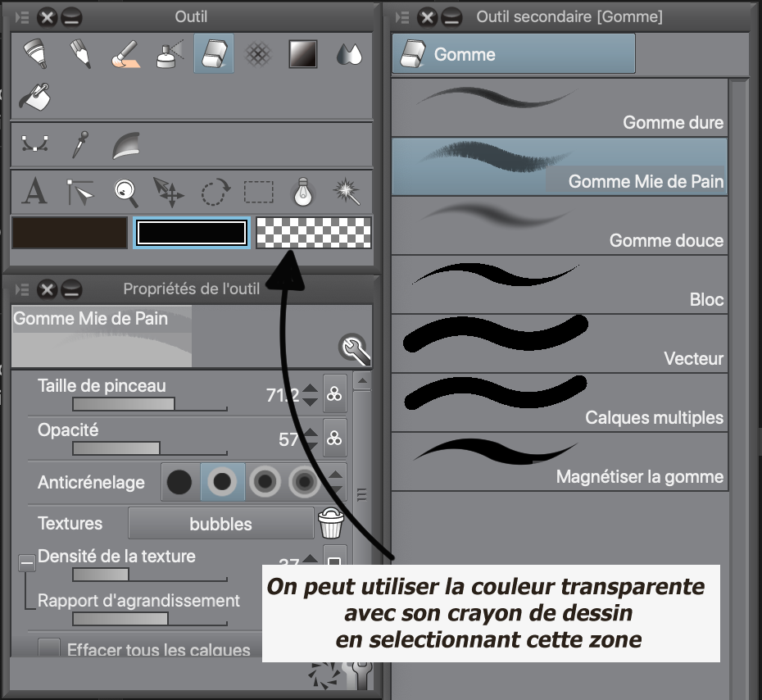Open the wrench settings in tool properties
Image resolution: width=762 pixels, height=700 pixels.
pos(355,350)
